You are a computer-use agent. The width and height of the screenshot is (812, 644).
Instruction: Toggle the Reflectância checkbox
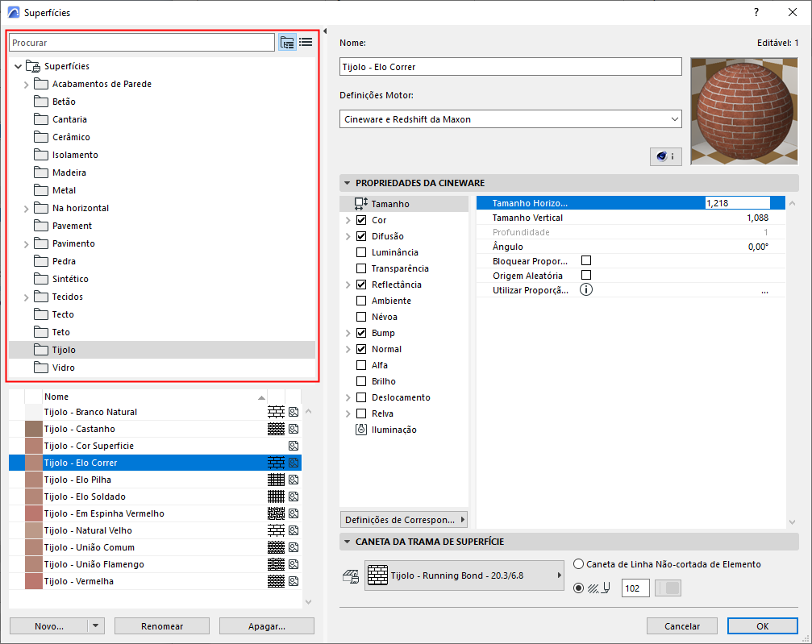[361, 285]
